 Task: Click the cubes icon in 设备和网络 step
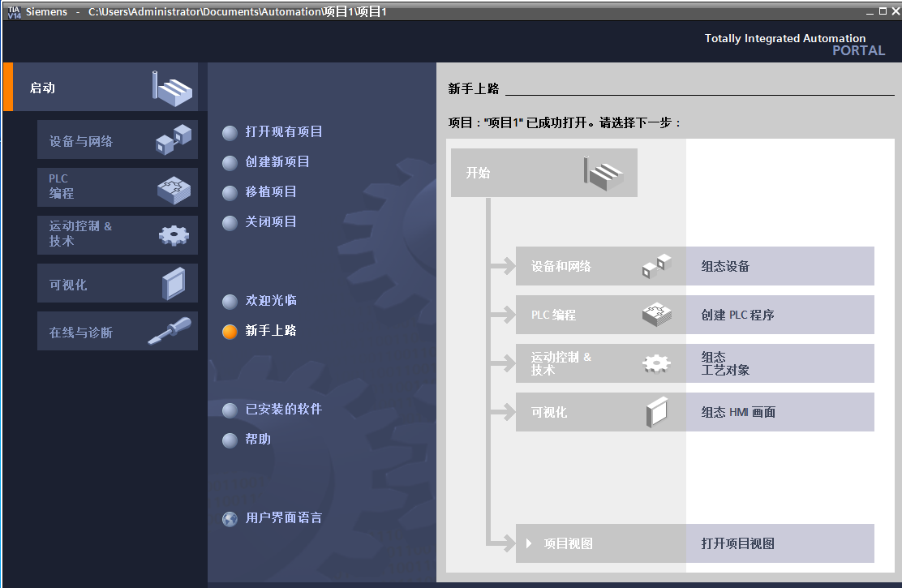tap(657, 266)
